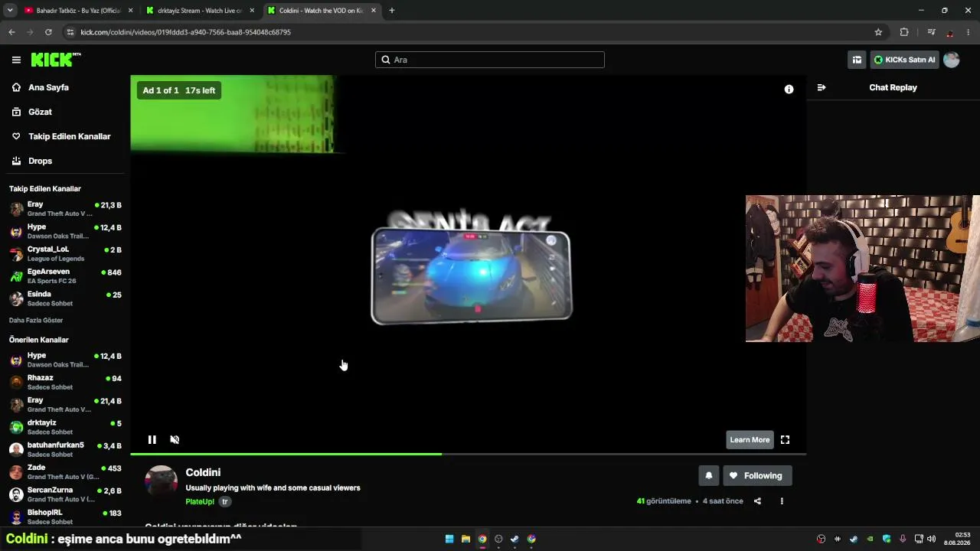
Task: Open File Explorer from the taskbar
Action: 465,539
